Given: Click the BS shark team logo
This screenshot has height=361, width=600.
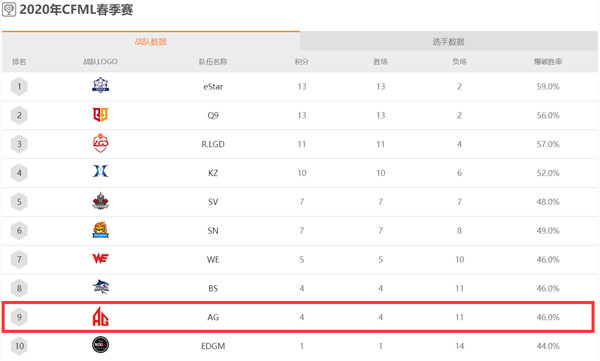Looking at the screenshot, I should coord(101,287).
